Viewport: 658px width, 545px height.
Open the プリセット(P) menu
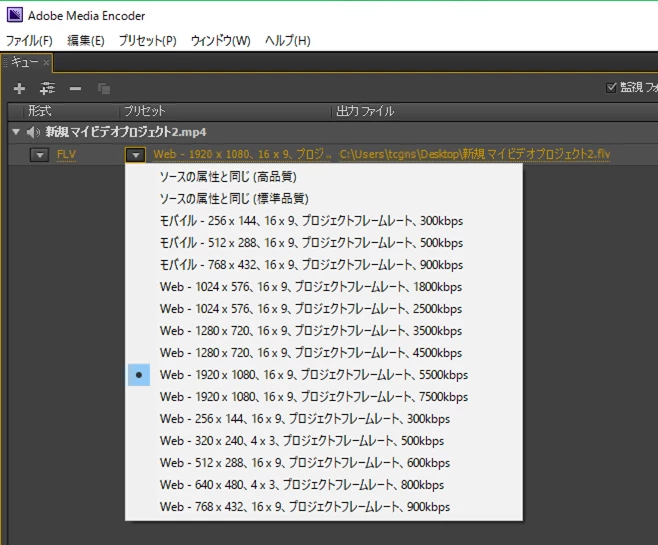click(x=147, y=41)
